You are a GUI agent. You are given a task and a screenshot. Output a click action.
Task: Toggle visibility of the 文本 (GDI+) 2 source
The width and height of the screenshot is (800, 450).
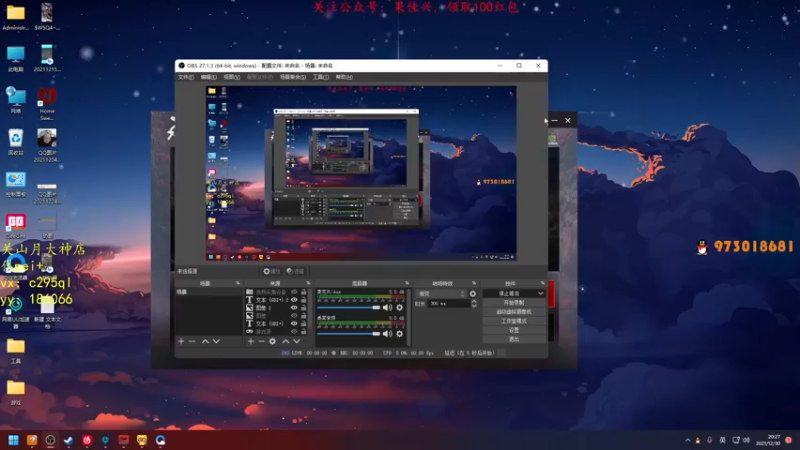[x=294, y=300]
